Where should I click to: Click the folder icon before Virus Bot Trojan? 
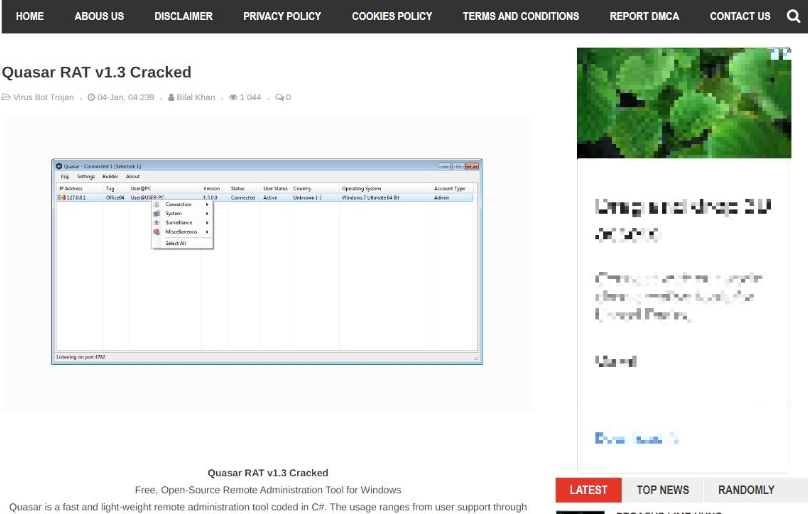(x=6, y=97)
